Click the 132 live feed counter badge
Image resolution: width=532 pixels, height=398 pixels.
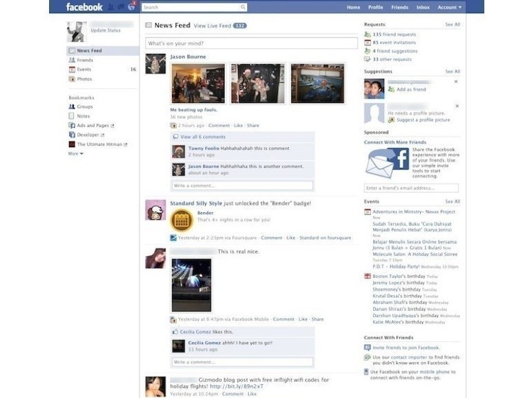[x=240, y=26]
